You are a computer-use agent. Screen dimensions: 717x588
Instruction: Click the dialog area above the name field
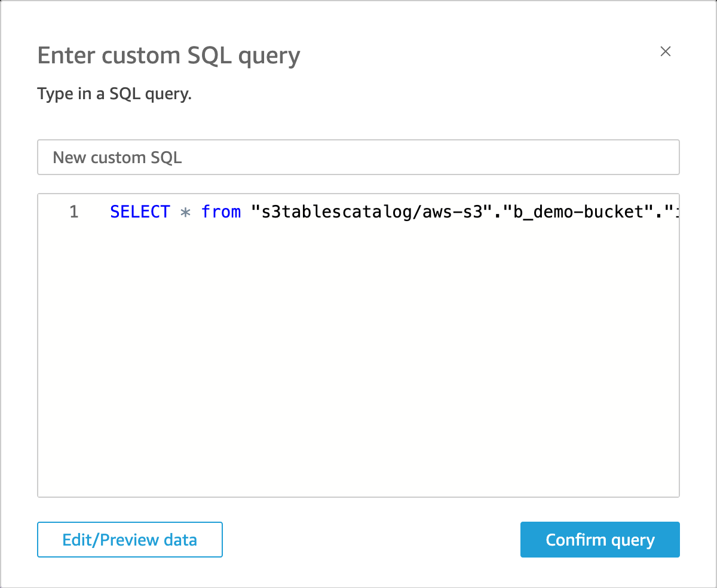click(x=358, y=120)
